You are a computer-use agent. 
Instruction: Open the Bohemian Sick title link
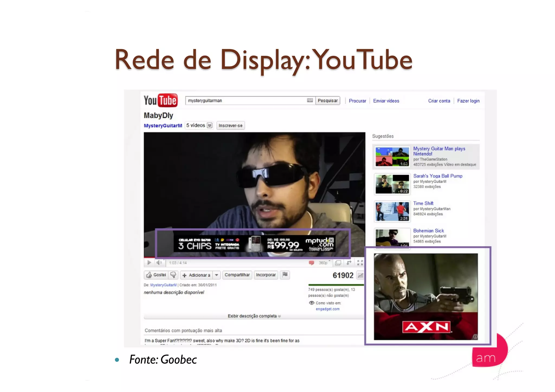(x=428, y=231)
